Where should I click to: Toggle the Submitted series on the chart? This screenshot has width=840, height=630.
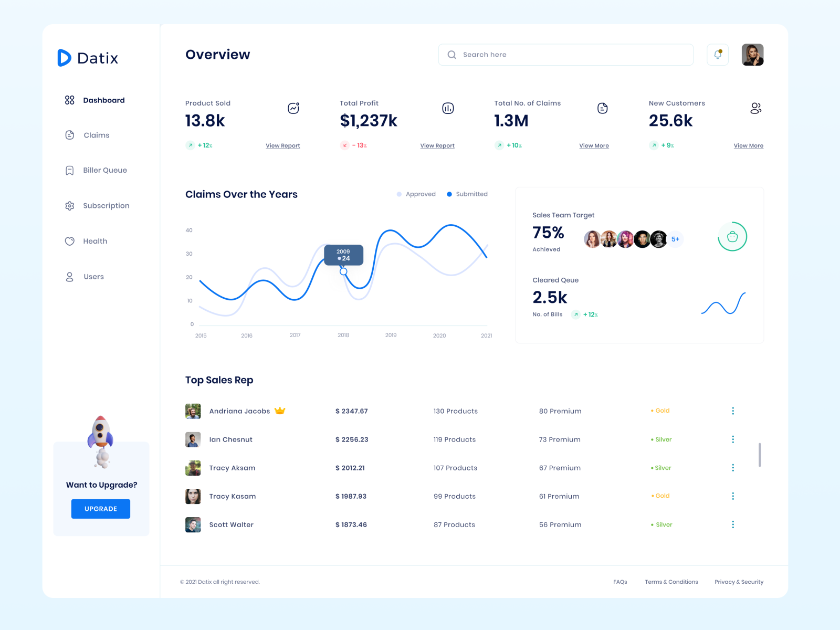coord(467,194)
